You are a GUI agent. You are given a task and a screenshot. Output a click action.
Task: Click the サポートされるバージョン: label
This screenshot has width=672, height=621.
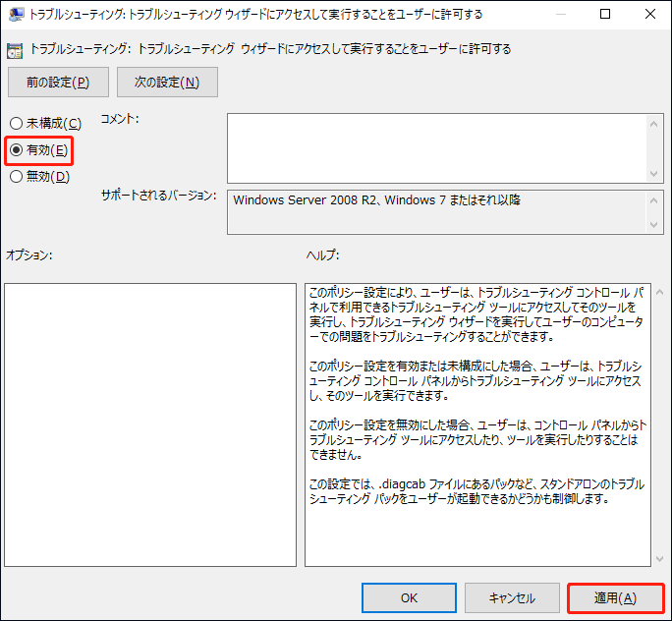pyautogui.click(x=159, y=196)
